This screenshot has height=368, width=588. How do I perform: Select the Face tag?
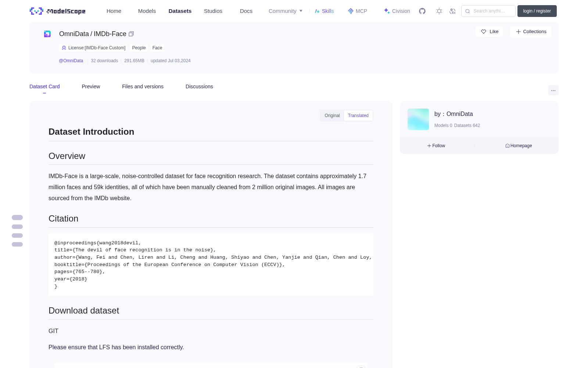point(157,48)
